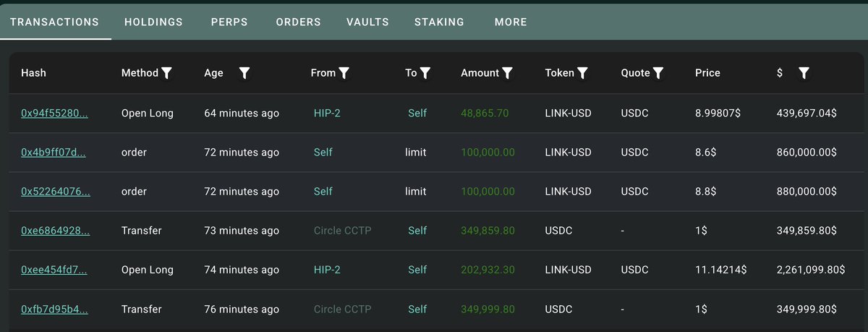Open transaction hash 0x4b9ff07d
The height and width of the screenshot is (332, 868).
point(54,152)
